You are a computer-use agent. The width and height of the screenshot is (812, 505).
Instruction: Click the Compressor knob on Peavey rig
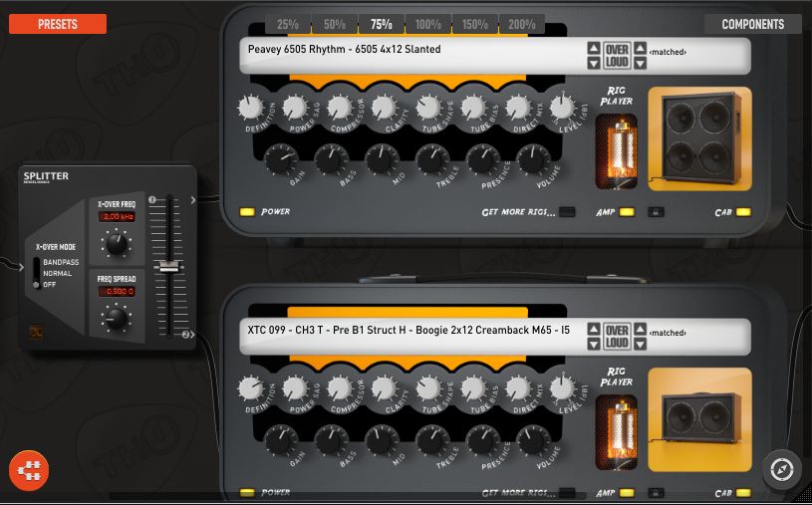point(340,108)
